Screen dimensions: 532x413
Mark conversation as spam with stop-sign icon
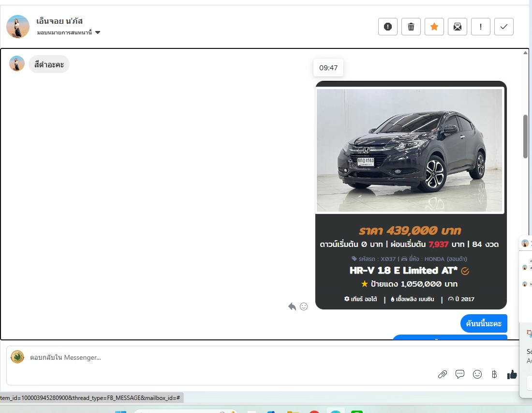pyautogui.click(x=387, y=27)
